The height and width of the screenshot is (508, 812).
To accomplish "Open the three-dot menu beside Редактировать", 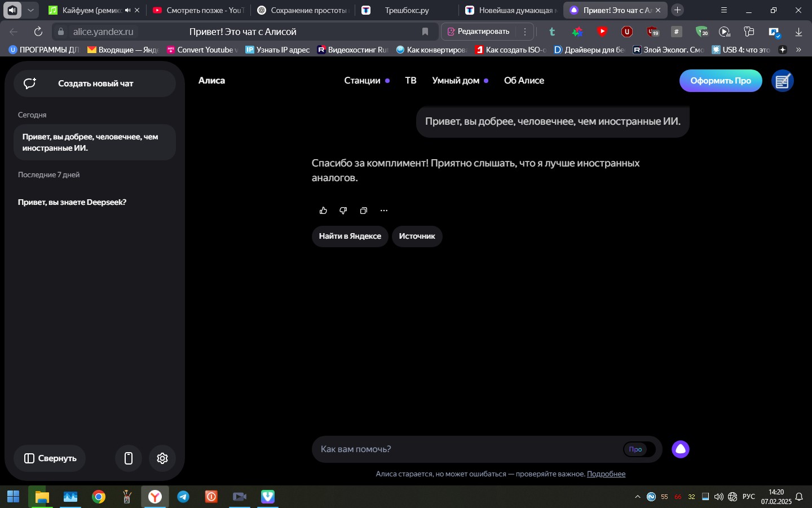I will tap(525, 32).
